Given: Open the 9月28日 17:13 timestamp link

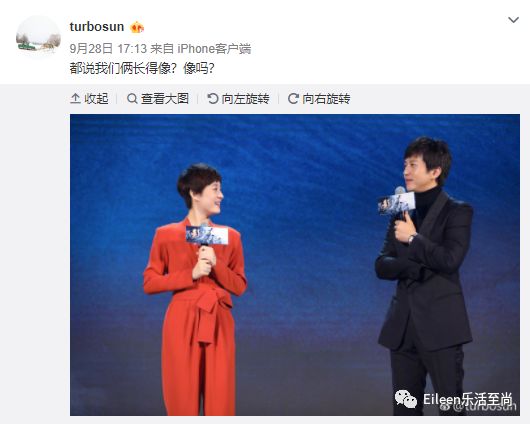Looking at the screenshot, I should click(x=108, y=49).
